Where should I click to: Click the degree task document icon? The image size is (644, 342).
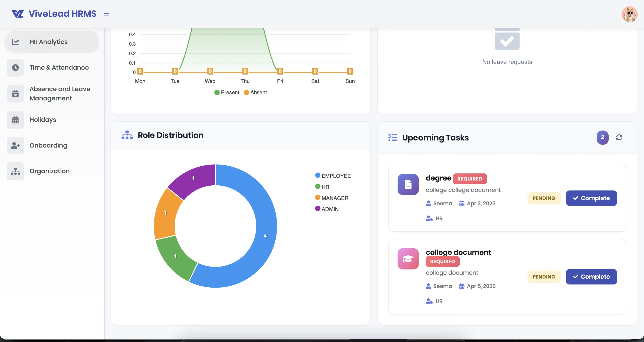[x=408, y=184]
